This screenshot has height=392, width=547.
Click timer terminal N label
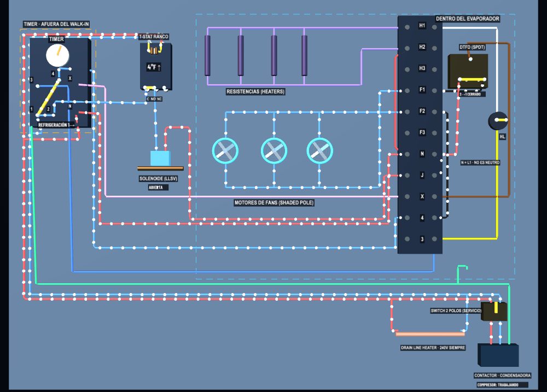(x=70, y=106)
